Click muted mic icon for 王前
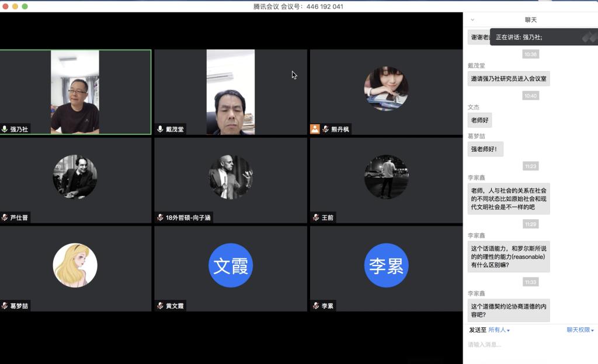The height and width of the screenshot is (364, 598). 316,218
